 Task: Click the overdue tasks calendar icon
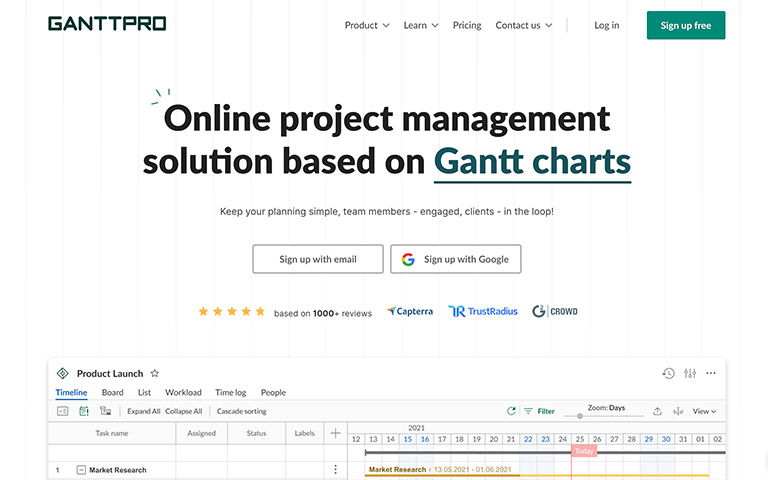coord(84,411)
